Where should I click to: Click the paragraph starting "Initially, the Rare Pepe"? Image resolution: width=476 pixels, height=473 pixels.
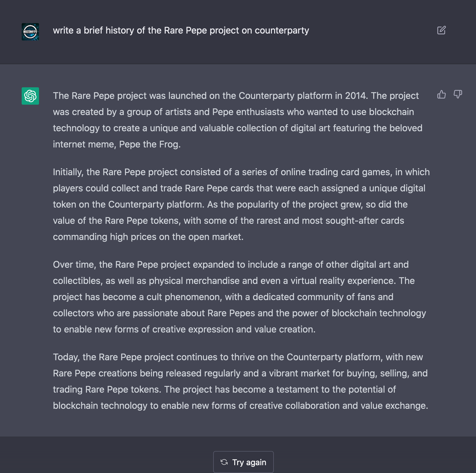241,204
